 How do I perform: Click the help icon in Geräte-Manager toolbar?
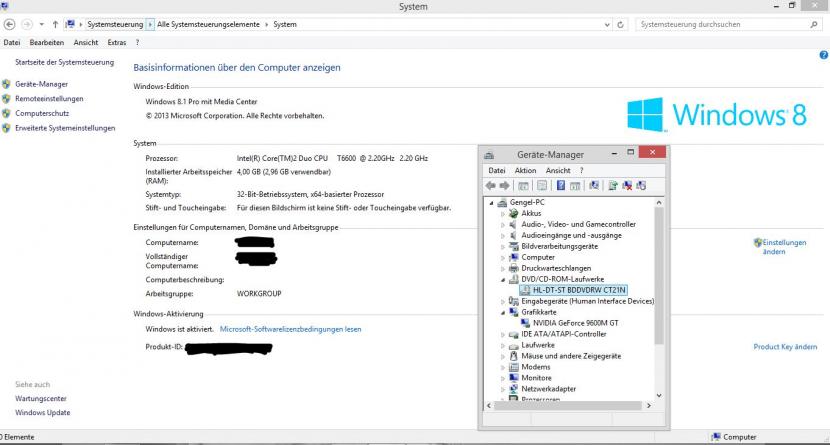[x=560, y=186]
